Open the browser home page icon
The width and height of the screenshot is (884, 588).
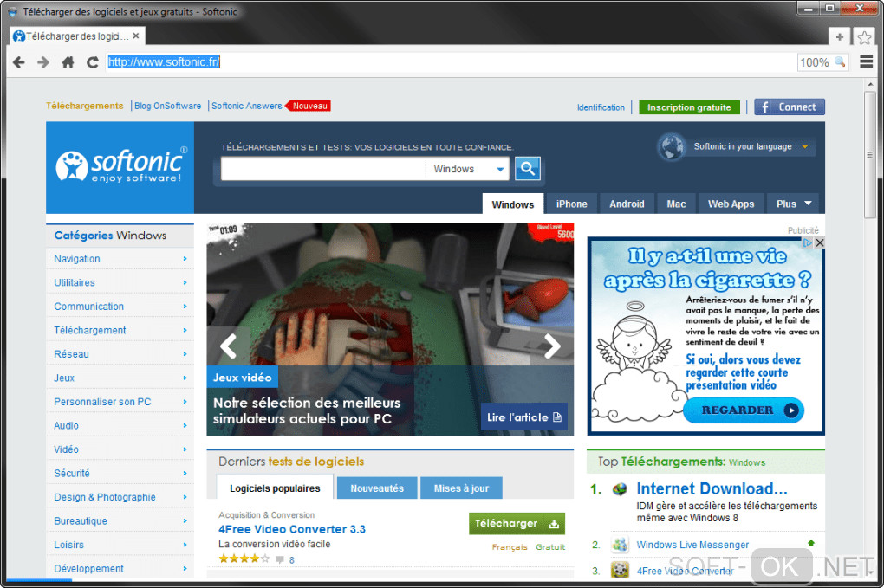(x=68, y=62)
